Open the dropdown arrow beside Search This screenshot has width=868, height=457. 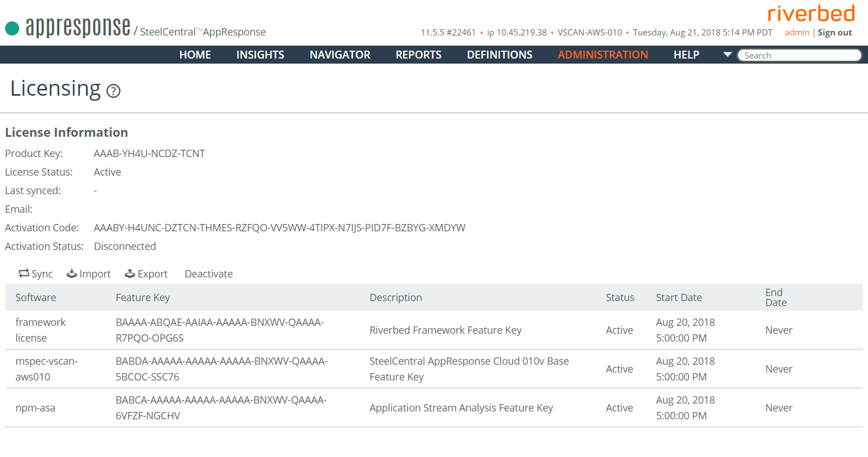pos(727,55)
